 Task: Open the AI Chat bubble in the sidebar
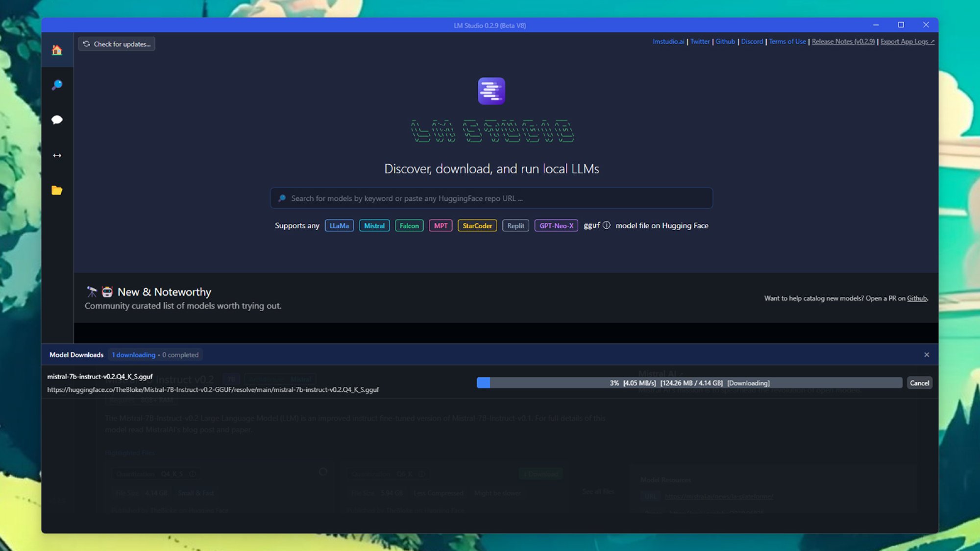57,120
